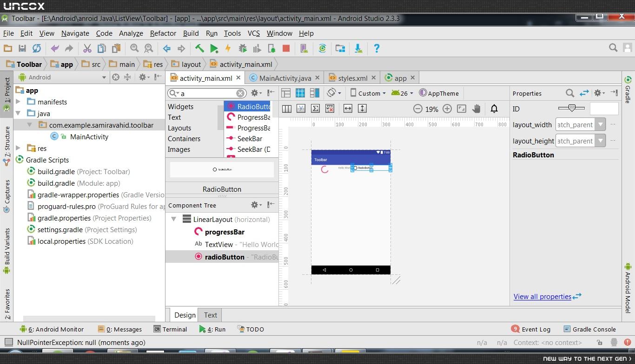Image resolution: width=635 pixels, height=364 pixels.
Task: Stop the running process with the red square
Action: [x=286, y=48]
